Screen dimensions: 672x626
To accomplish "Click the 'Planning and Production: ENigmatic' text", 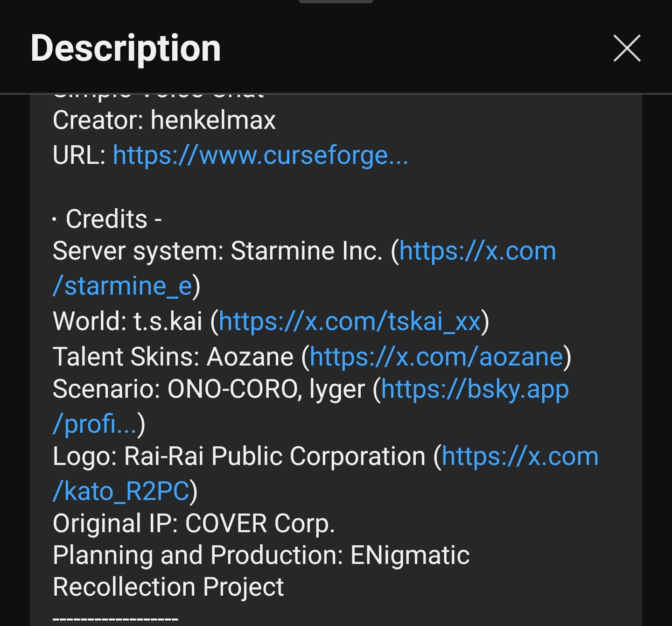I will tap(261, 556).
